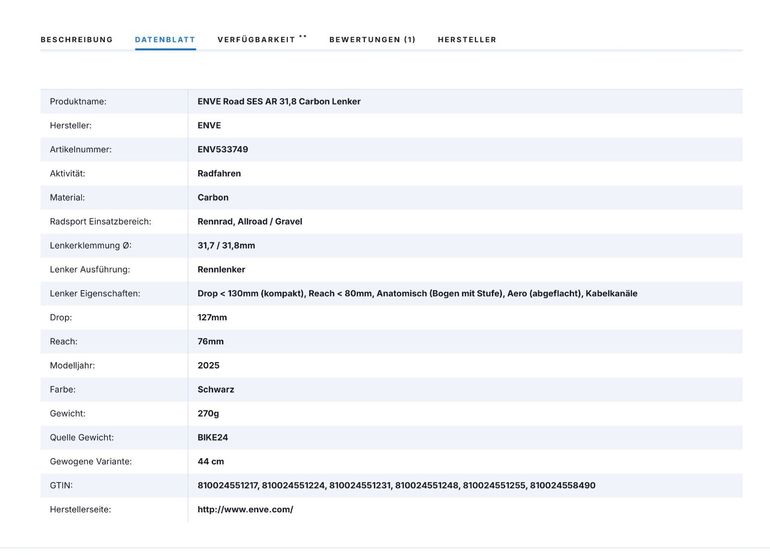770x555 pixels.
Task: Open the Beschreibung tab
Action: (x=77, y=40)
